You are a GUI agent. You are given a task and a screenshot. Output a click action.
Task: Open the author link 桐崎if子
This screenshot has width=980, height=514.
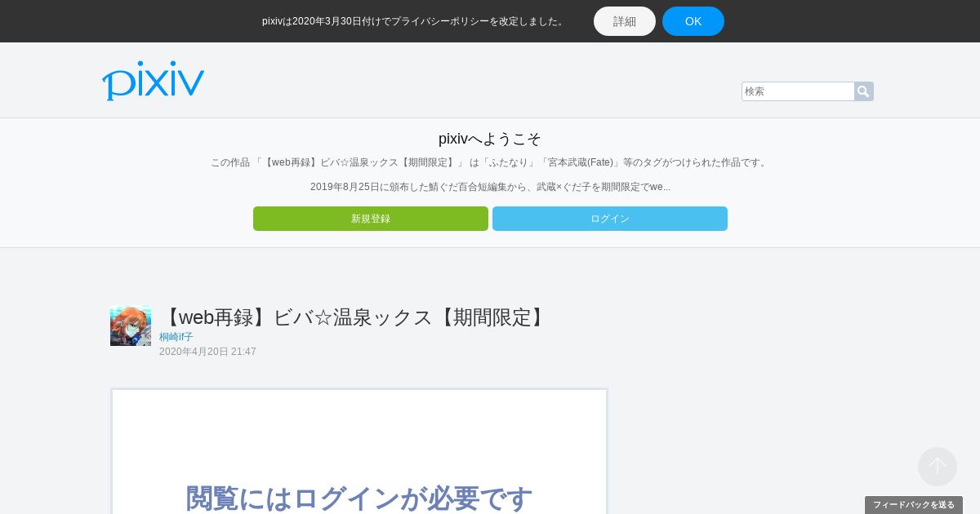click(176, 337)
